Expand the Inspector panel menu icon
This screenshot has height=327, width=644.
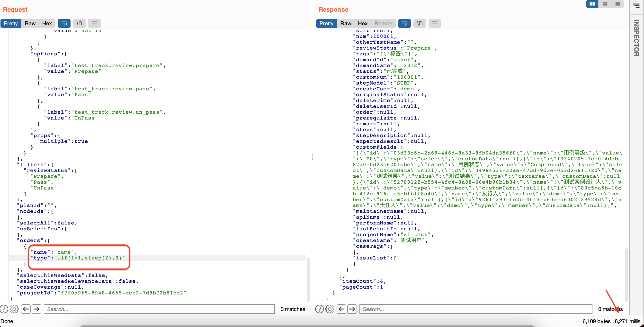pyautogui.click(x=636, y=6)
